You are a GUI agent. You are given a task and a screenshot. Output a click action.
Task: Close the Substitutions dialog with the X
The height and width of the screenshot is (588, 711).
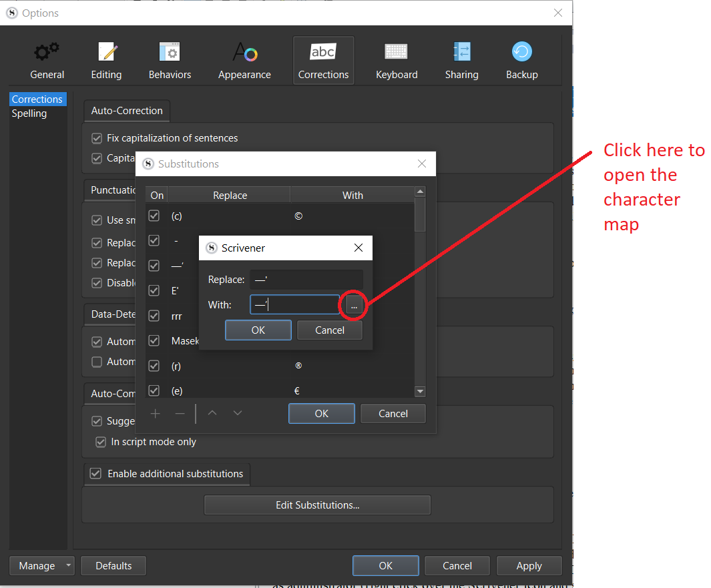[x=422, y=164]
